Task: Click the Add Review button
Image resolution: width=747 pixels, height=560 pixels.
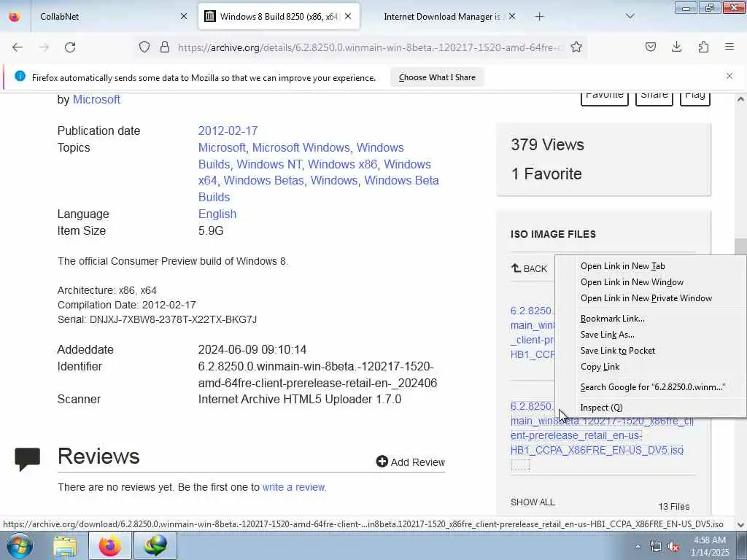Action: pyautogui.click(x=410, y=462)
